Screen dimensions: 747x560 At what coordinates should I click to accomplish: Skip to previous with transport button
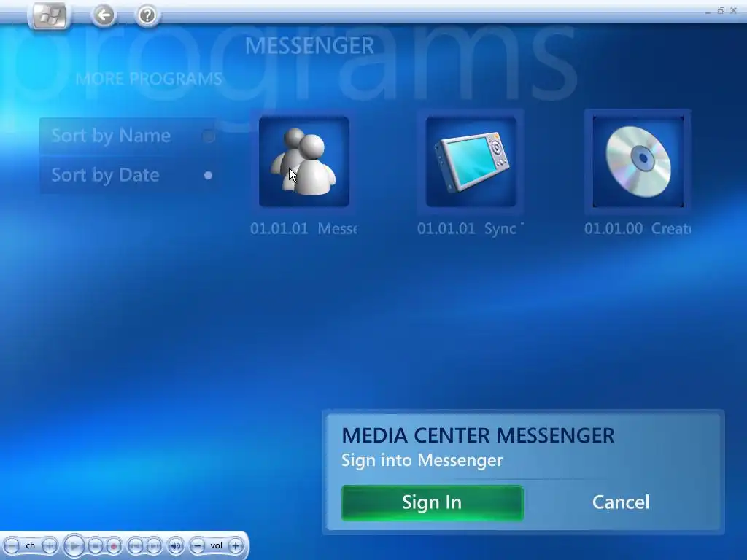tap(135, 545)
